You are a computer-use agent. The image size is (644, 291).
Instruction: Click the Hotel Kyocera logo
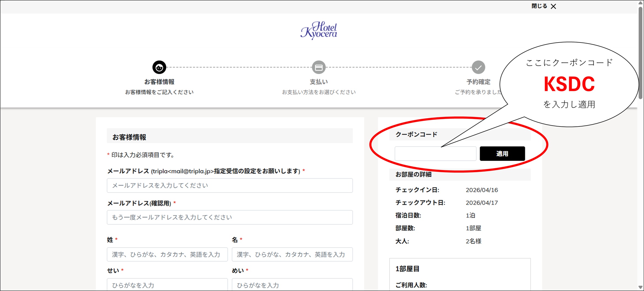(319, 30)
